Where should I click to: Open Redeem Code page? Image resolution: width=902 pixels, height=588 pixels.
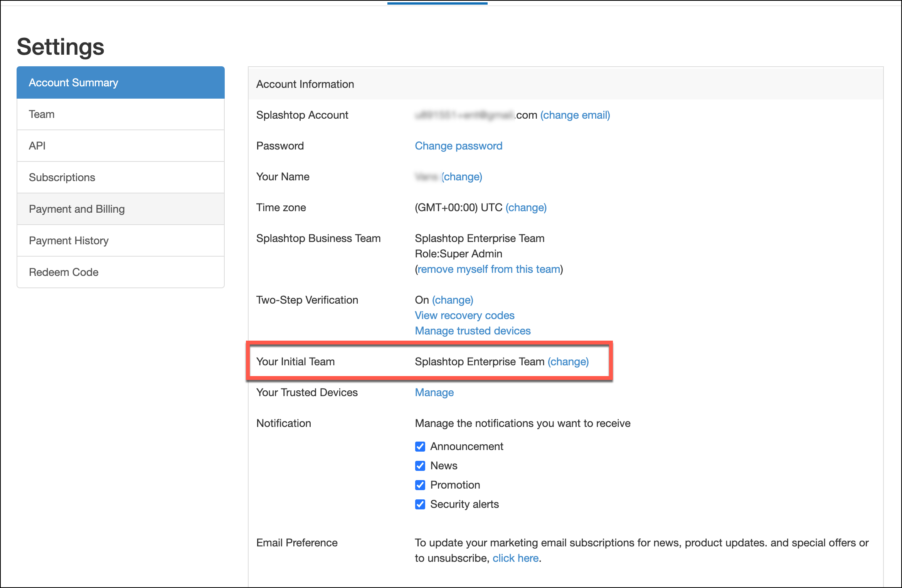[x=64, y=272]
